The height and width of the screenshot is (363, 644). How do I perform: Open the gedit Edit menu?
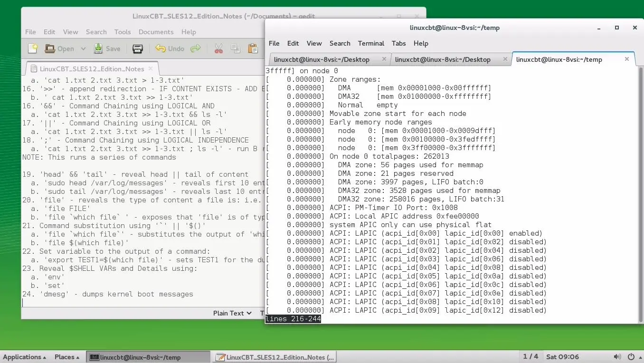49,32
